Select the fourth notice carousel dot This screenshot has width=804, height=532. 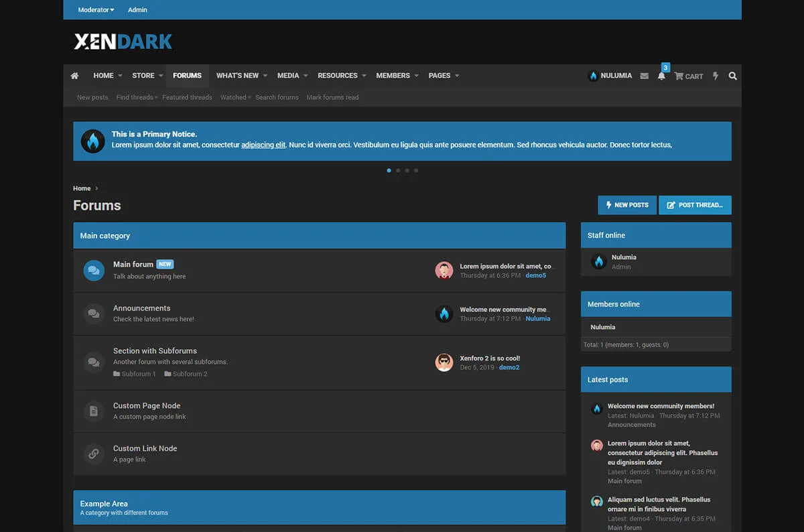point(415,170)
